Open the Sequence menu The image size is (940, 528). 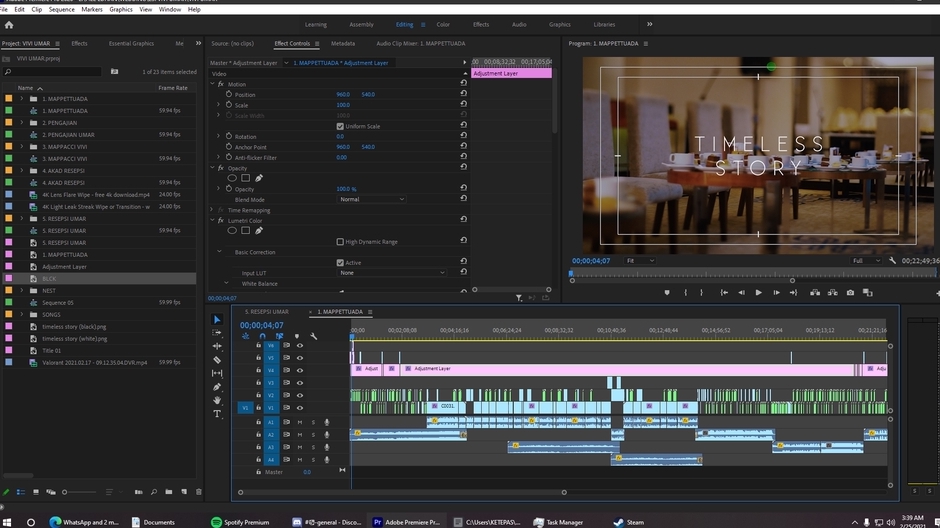pos(61,9)
